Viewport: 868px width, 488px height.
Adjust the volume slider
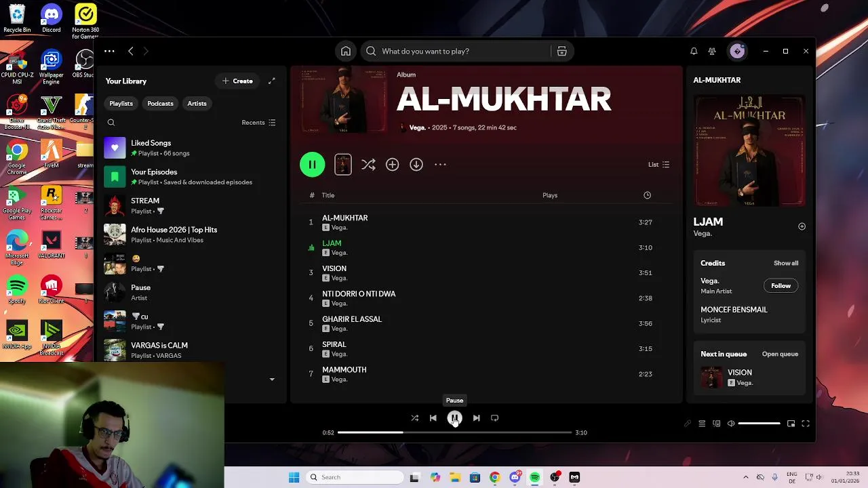pyautogui.click(x=759, y=424)
